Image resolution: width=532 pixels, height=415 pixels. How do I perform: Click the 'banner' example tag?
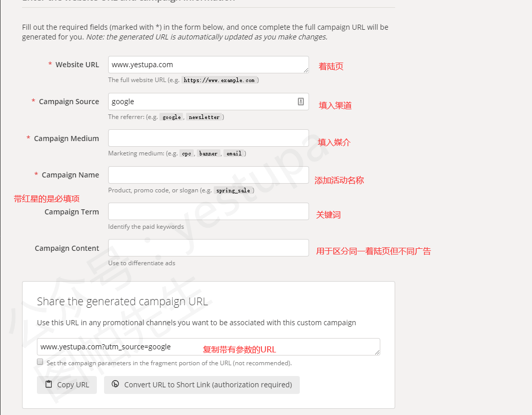208,153
